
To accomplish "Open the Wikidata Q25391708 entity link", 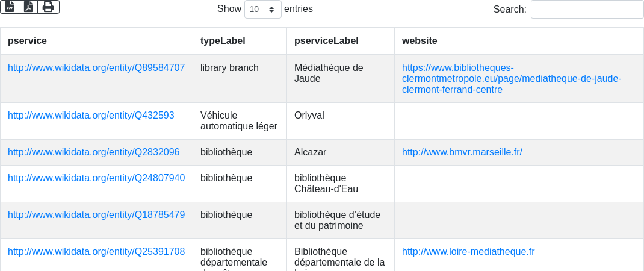I will click(96, 252).
